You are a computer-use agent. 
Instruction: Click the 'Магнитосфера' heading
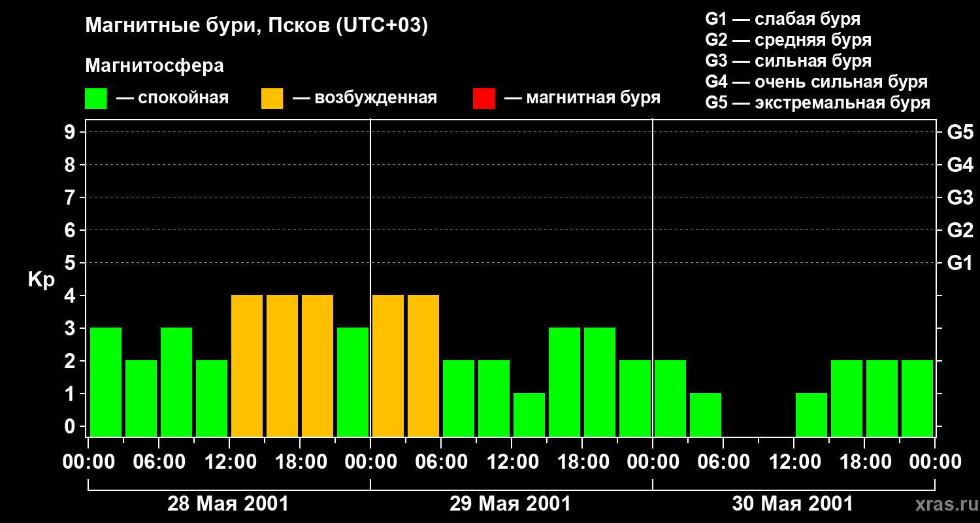(x=154, y=66)
